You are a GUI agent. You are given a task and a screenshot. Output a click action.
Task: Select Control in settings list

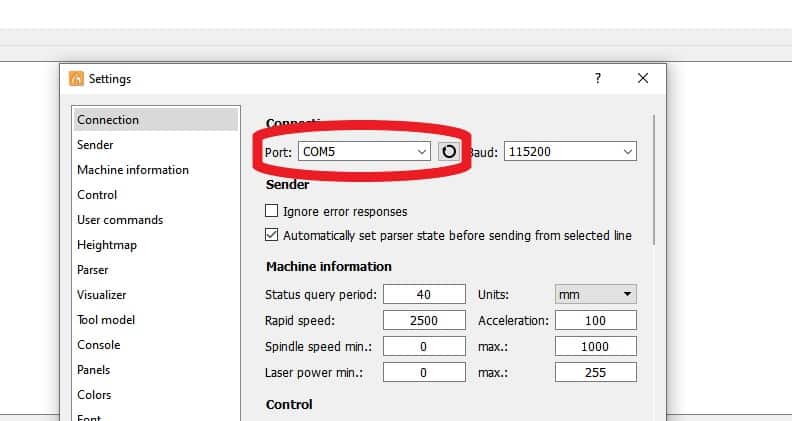[x=156, y=195]
